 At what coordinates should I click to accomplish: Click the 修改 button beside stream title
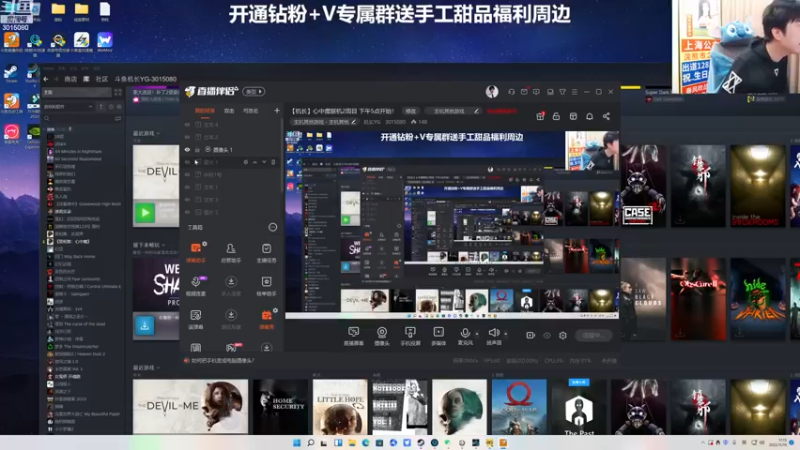[411, 111]
